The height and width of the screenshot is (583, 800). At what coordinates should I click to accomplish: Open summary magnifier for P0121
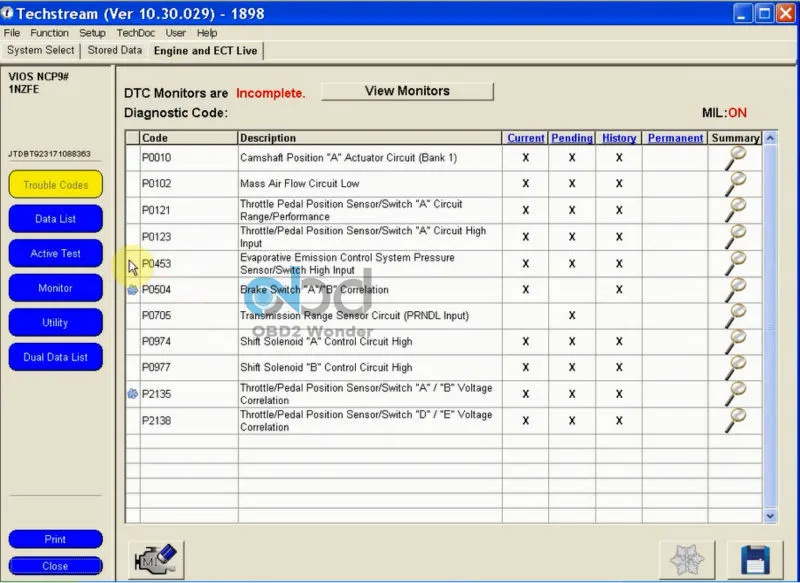point(735,210)
